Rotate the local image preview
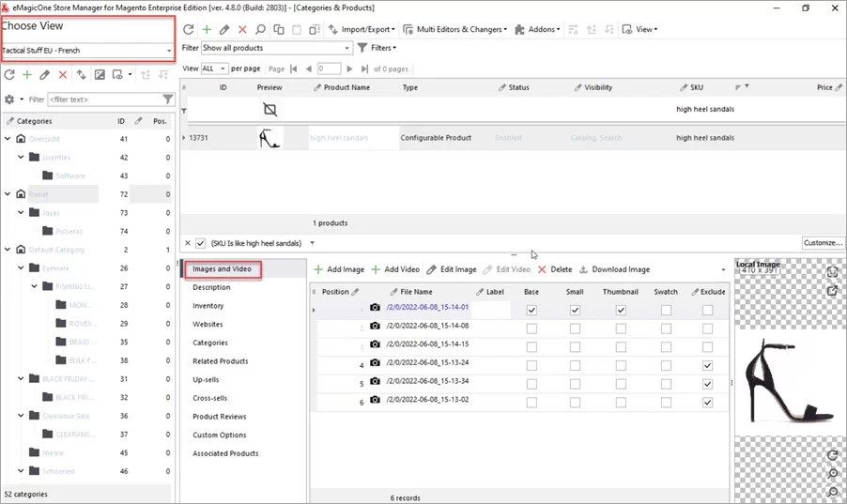 point(832,455)
